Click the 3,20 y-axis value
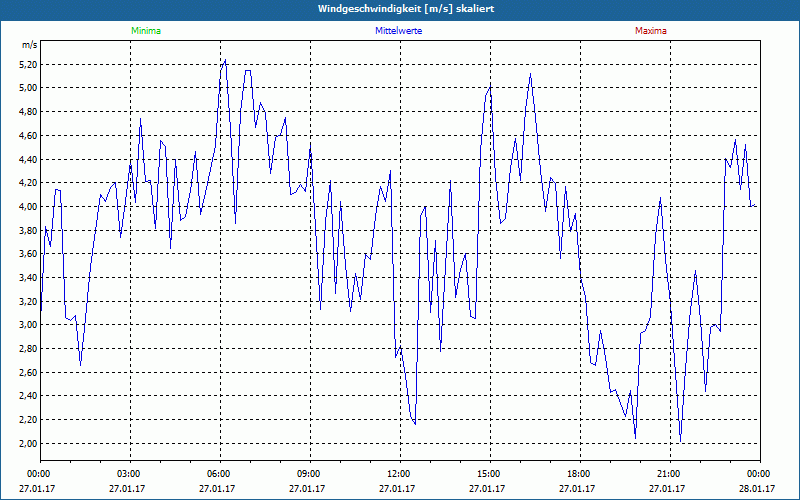The height and width of the screenshot is (500, 800). point(30,301)
